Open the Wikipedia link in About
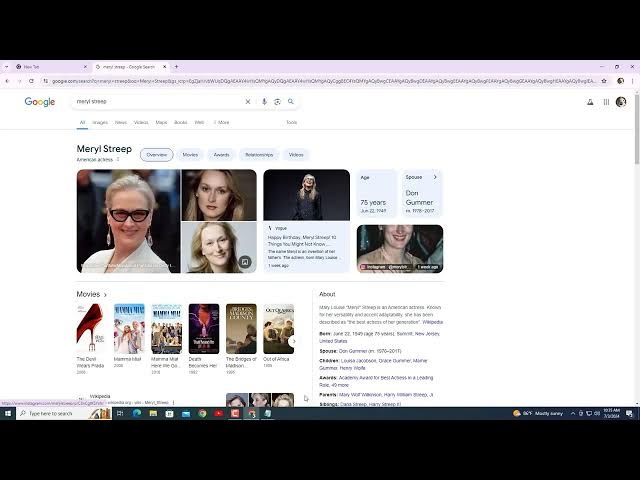Screen dimensions: 640x480 (432, 322)
